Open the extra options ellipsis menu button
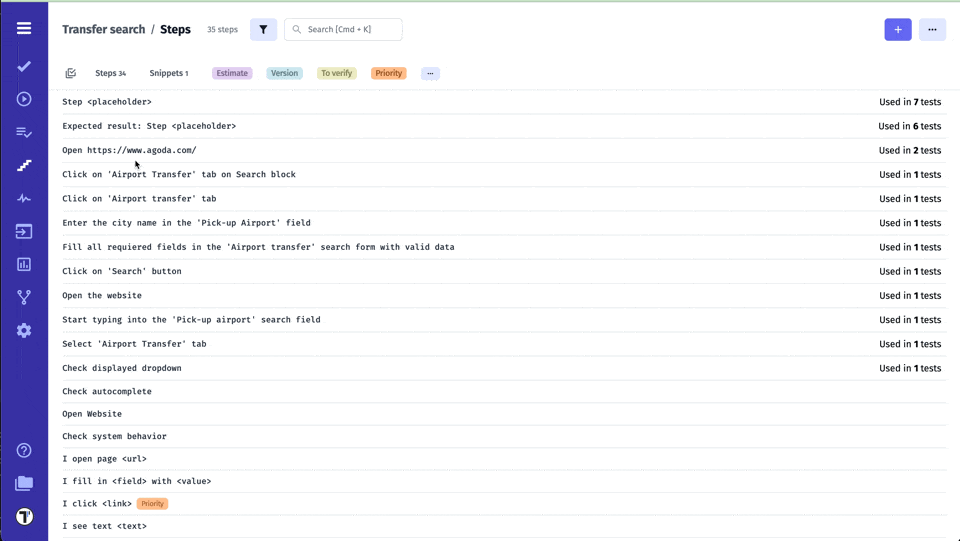The width and height of the screenshot is (960, 541). pos(932,29)
